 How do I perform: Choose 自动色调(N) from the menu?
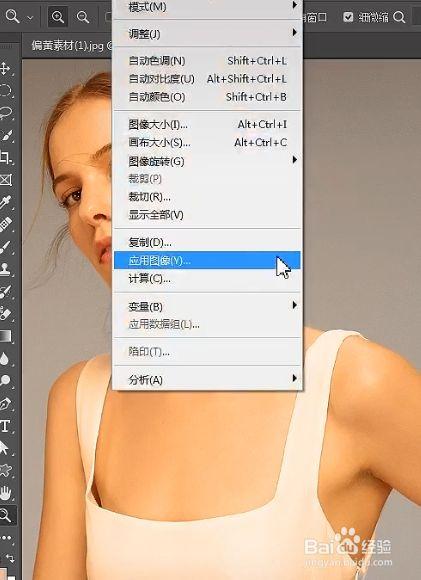click(208, 61)
